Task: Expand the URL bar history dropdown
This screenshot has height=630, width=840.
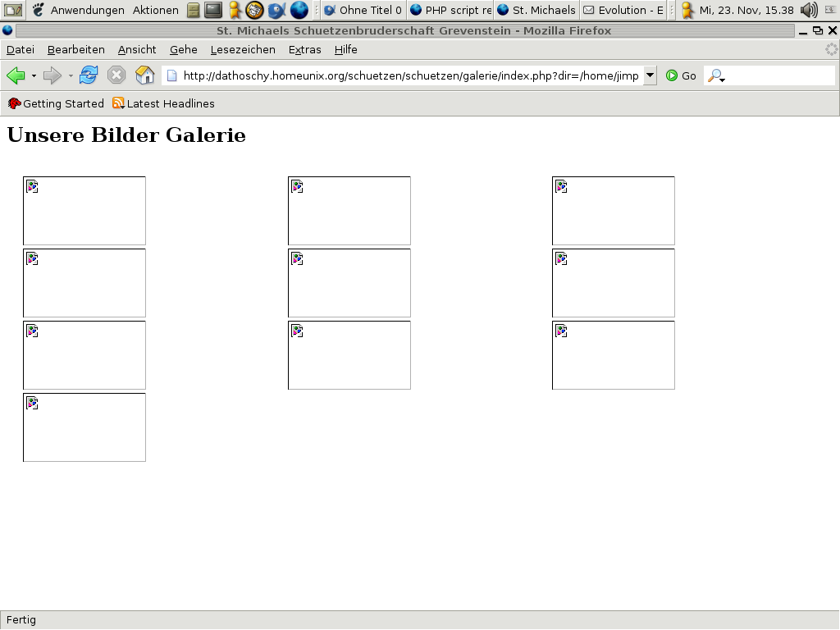Action: pyautogui.click(x=650, y=75)
